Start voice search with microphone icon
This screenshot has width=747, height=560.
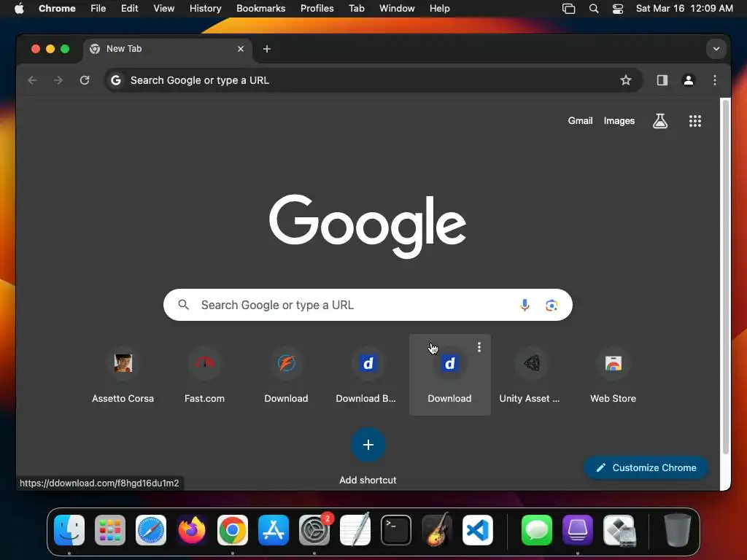point(525,306)
